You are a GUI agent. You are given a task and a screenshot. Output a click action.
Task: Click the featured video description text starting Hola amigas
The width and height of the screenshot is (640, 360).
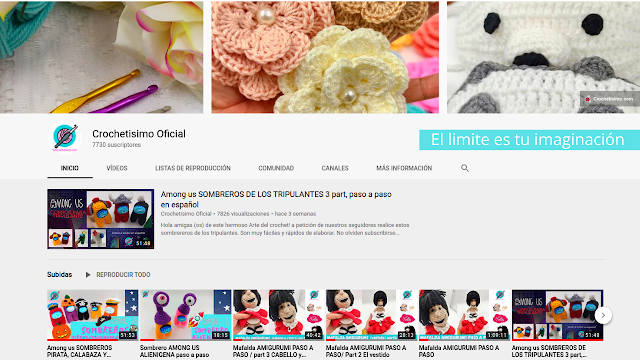coord(285,229)
